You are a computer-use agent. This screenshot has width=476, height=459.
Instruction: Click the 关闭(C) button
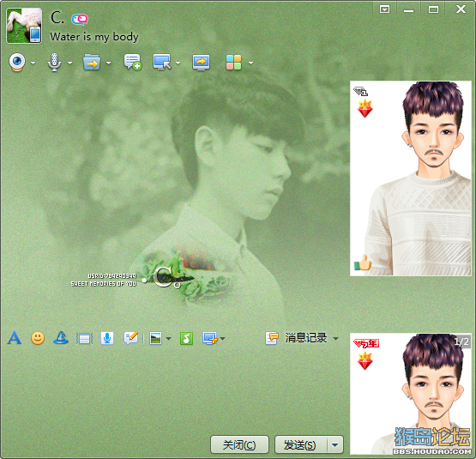point(239,445)
